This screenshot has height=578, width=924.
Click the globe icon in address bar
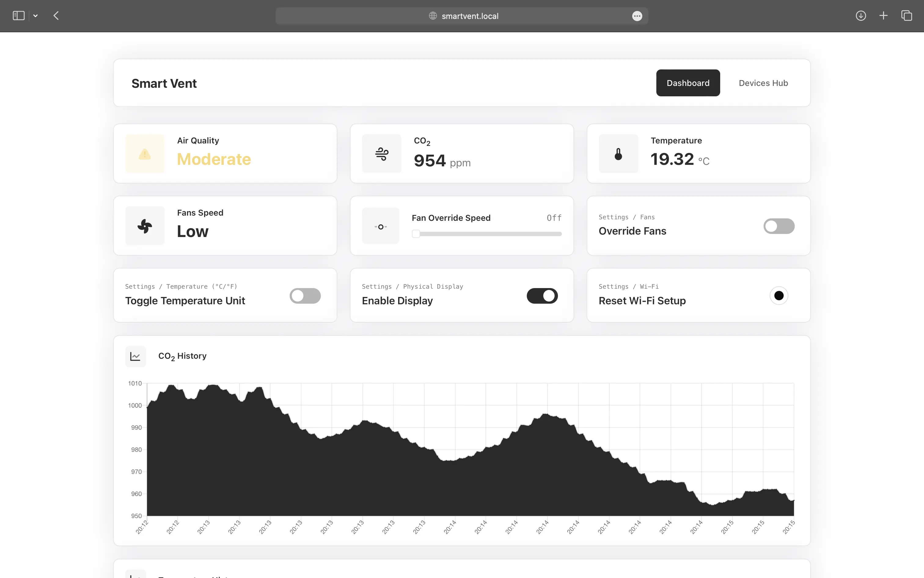click(433, 16)
